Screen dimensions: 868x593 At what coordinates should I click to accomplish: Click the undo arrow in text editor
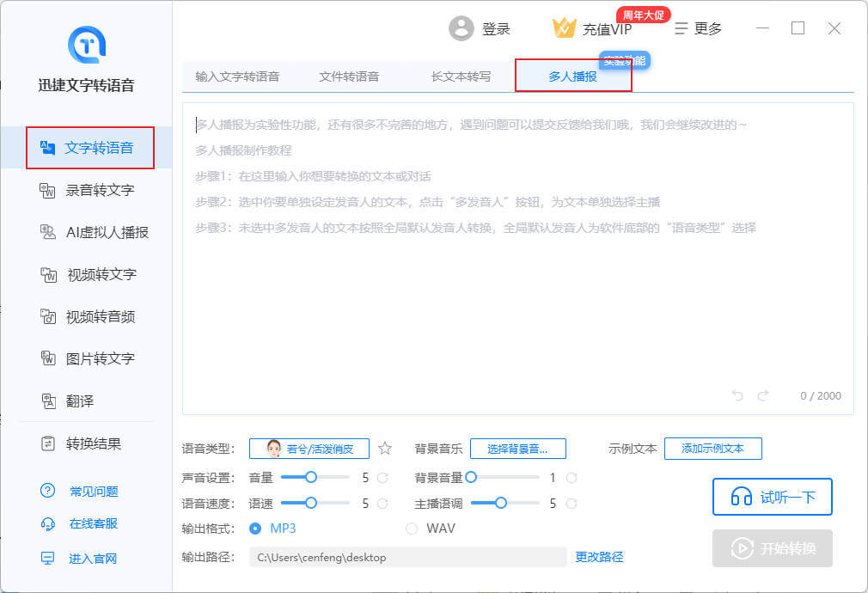[737, 395]
